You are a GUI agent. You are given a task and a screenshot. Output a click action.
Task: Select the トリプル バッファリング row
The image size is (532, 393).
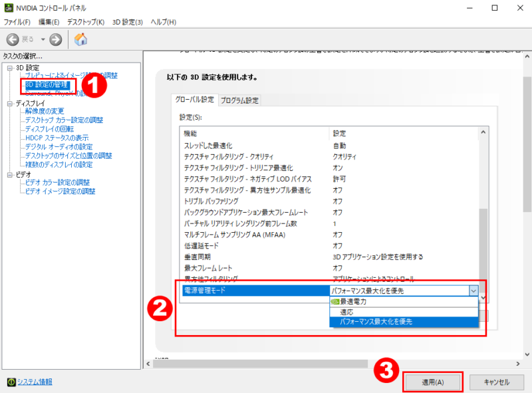pyautogui.click(x=331, y=201)
